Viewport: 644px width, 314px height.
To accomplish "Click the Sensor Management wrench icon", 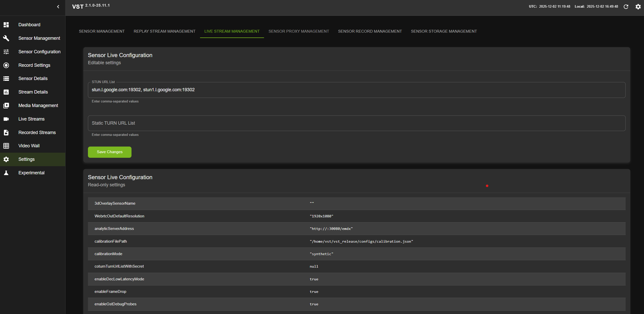I will click(6, 38).
